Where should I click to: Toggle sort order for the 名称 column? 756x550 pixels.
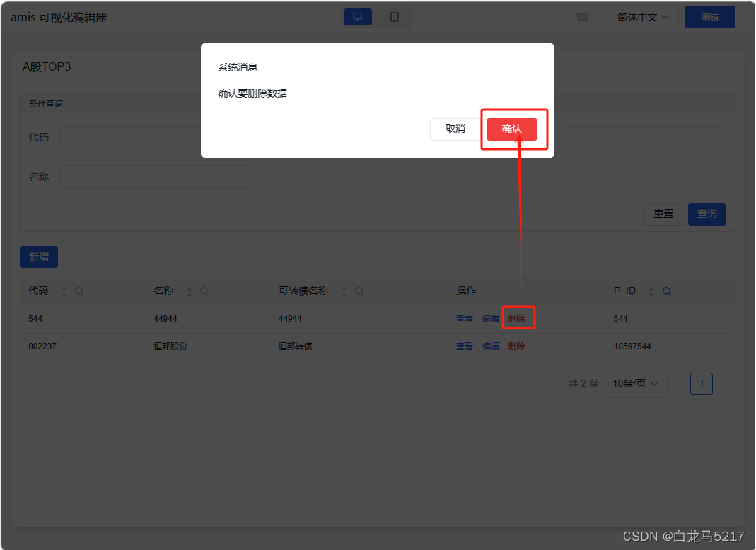point(190,291)
